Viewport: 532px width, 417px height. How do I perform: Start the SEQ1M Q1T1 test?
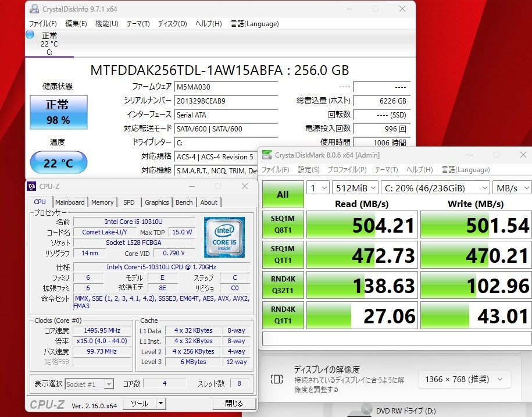pyautogui.click(x=283, y=255)
